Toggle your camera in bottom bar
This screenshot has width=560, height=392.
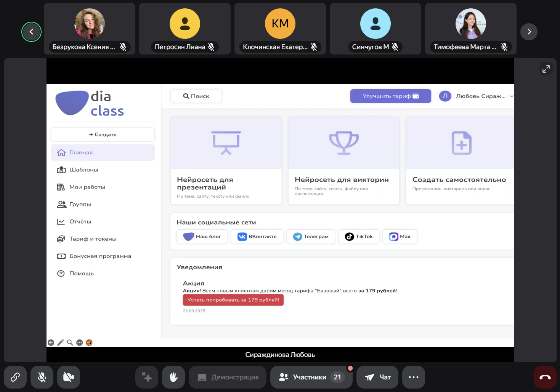tap(69, 377)
